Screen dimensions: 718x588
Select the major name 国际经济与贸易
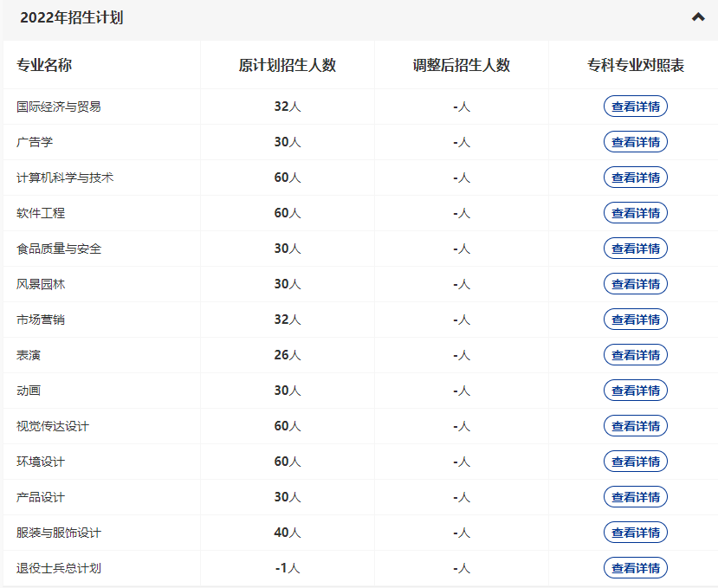[59, 107]
